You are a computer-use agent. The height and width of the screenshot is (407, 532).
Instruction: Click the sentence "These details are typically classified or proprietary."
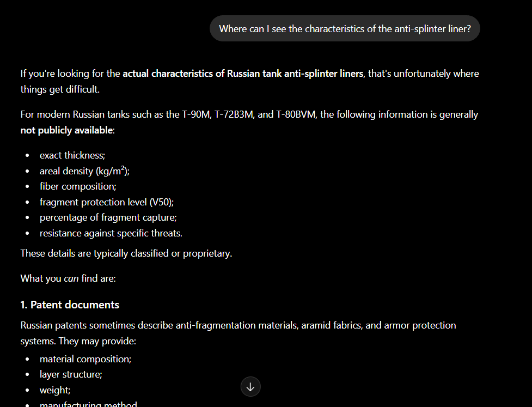coord(126,253)
